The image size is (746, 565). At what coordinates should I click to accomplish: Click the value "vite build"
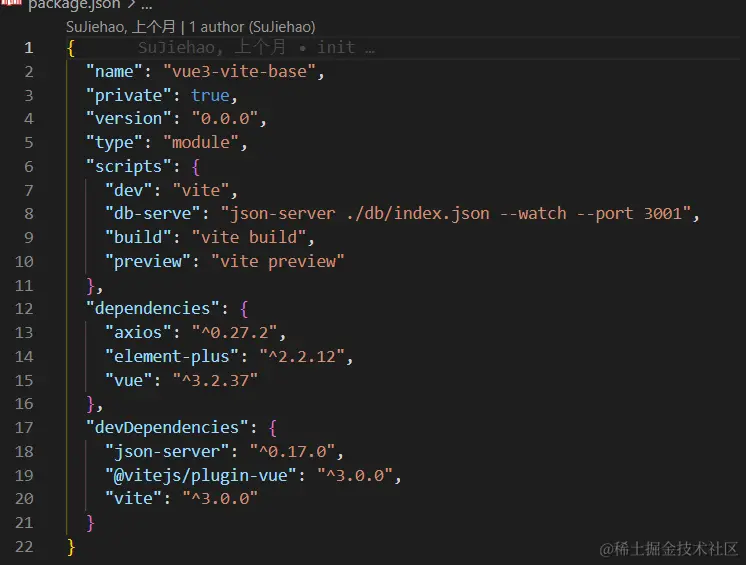click(249, 238)
